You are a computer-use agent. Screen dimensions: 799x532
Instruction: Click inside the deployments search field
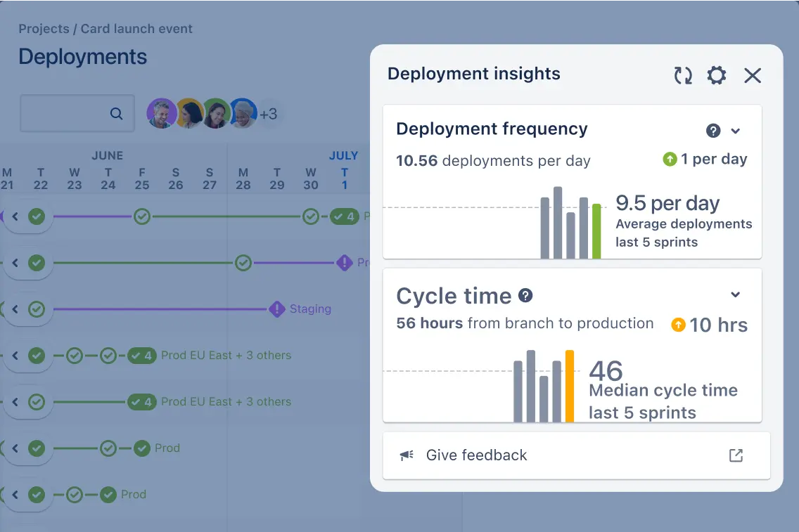click(65, 114)
